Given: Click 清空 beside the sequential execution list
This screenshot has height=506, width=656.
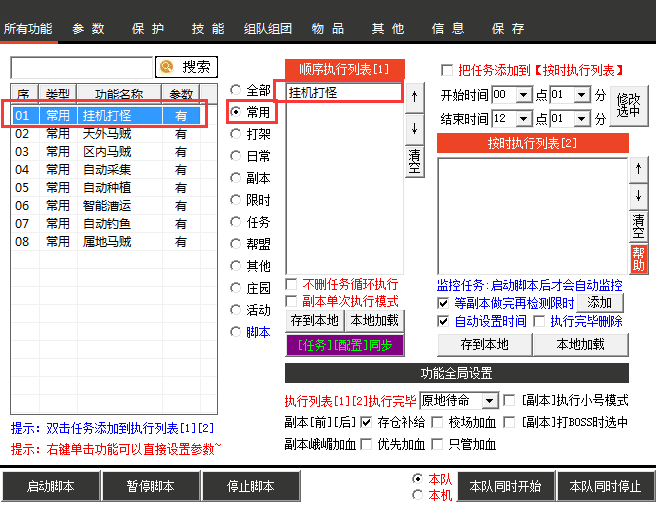Looking at the screenshot, I should pyautogui.click(x=414, y=161).
